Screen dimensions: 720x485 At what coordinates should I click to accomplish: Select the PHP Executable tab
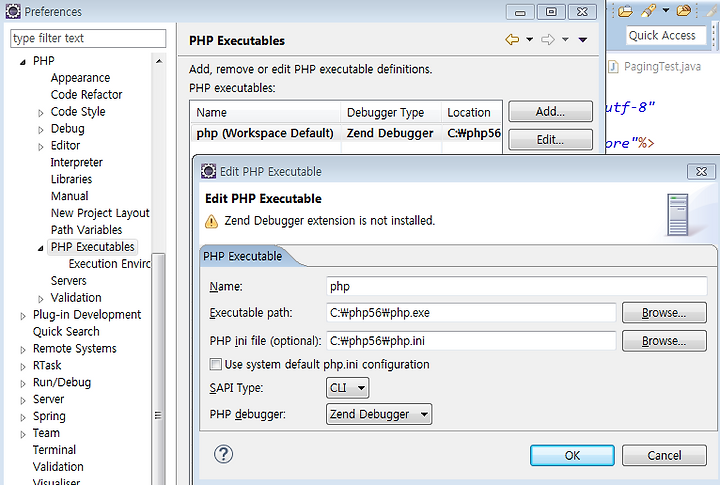pos(242,256)
